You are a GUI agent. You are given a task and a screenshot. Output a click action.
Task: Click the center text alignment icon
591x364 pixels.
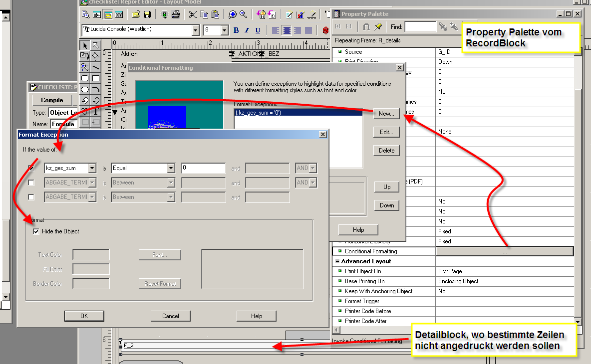click(287, 30)
